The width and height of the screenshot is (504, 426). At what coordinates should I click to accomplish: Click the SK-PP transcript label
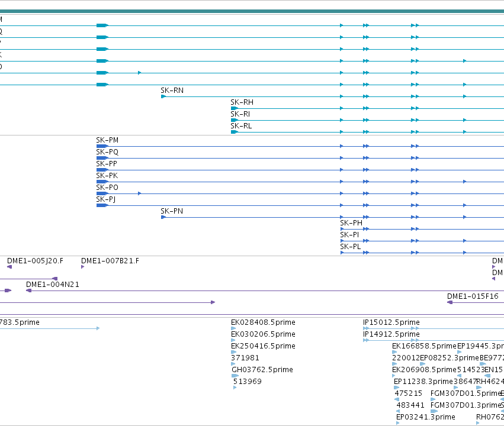tap(107, 164)
